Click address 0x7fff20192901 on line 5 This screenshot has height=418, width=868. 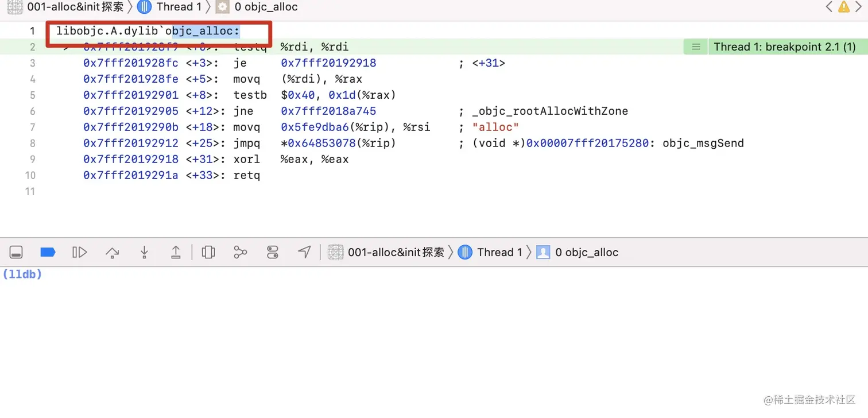131,95
